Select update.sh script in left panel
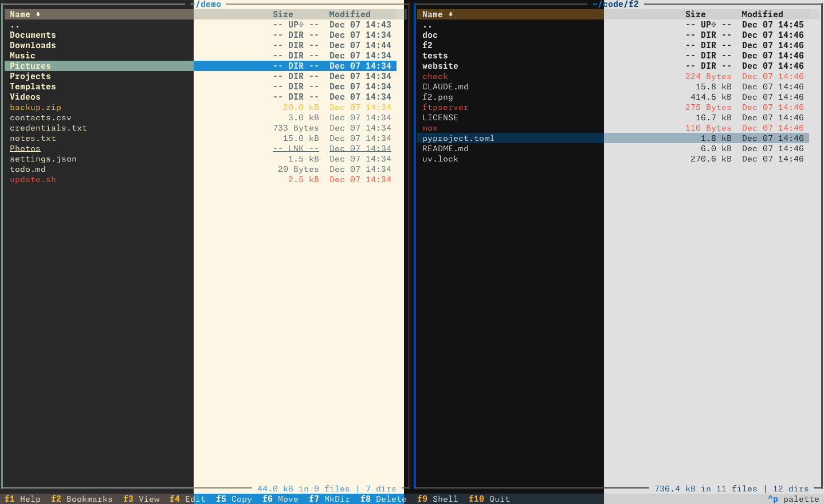 click(33, 179)
